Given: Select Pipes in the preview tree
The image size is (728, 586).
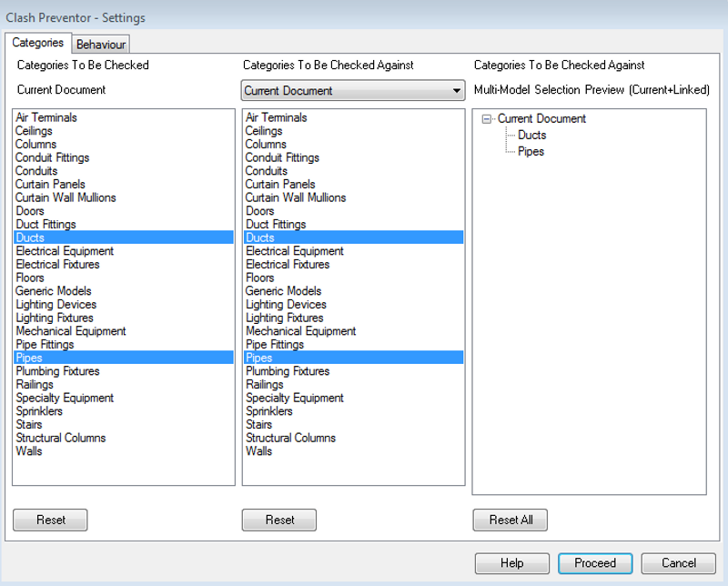Looking at the screenshot, I should coord(531,151).
